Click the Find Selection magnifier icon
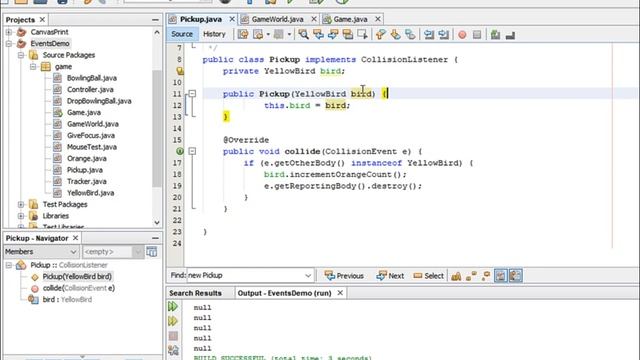The width and height of the screenshot is (640, 360). pyautogui.click(x=303, y=35)
